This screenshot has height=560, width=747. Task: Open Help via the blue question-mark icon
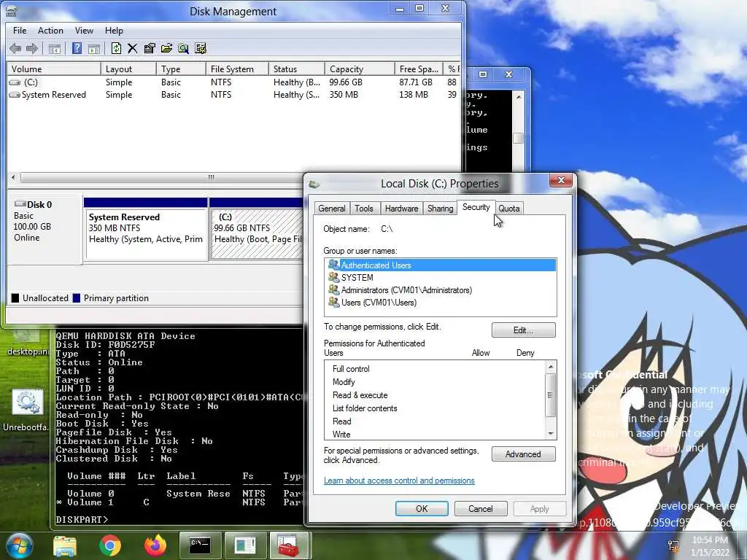(x=77, y=48)
